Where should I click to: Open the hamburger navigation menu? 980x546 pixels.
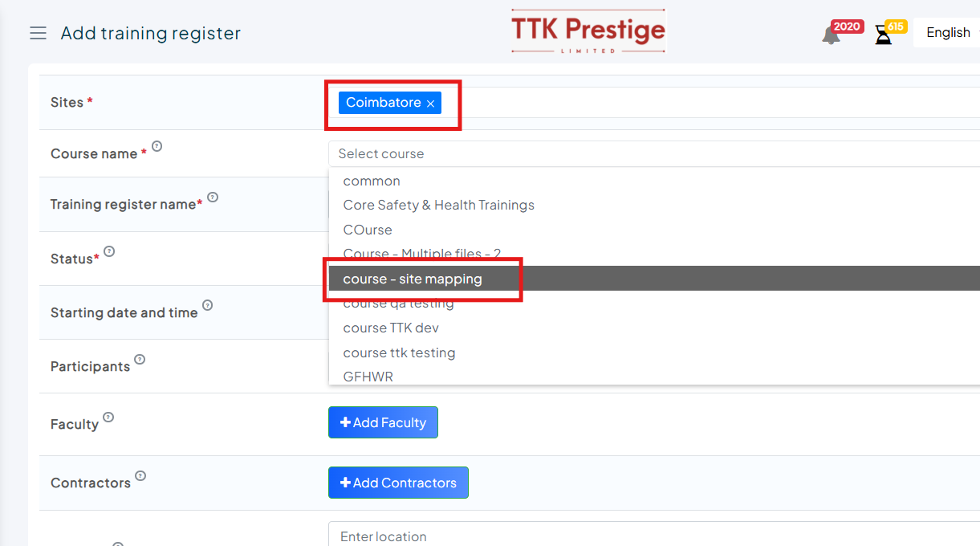pos(38,33)
